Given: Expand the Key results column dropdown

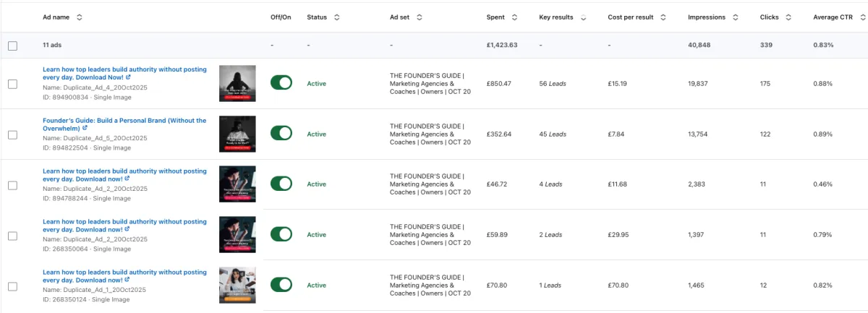Looking at the screenshot, I should click(584, 17).
